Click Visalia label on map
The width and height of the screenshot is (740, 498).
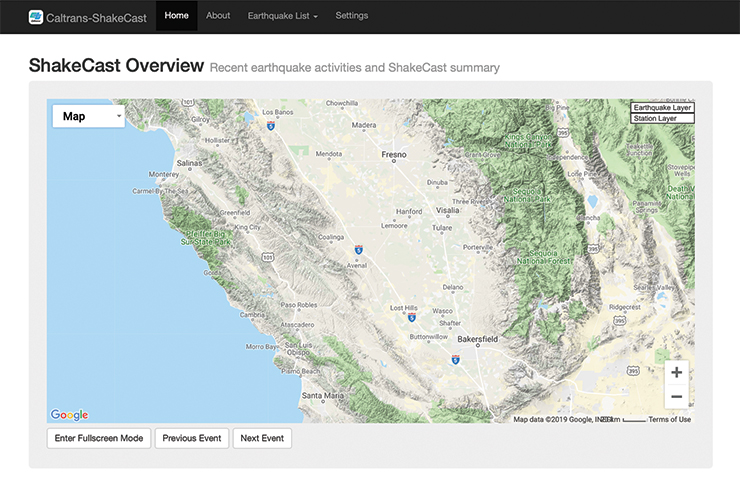447,210
